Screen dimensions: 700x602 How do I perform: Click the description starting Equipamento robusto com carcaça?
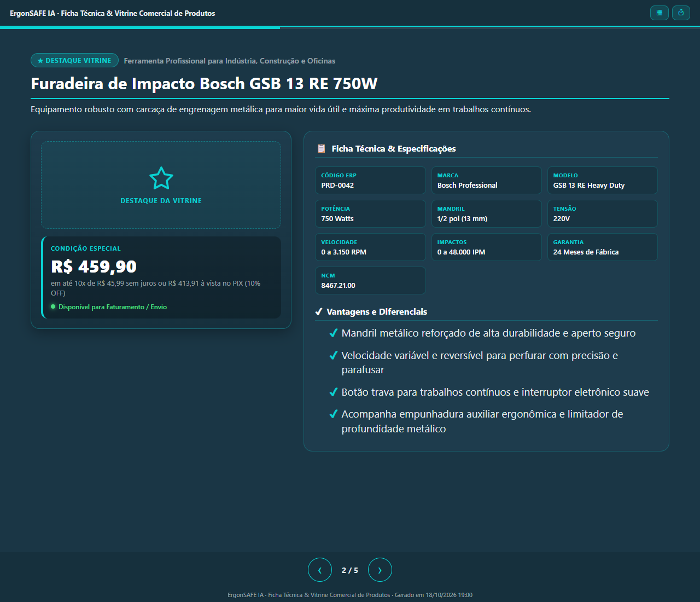click(x=281, y=109)
